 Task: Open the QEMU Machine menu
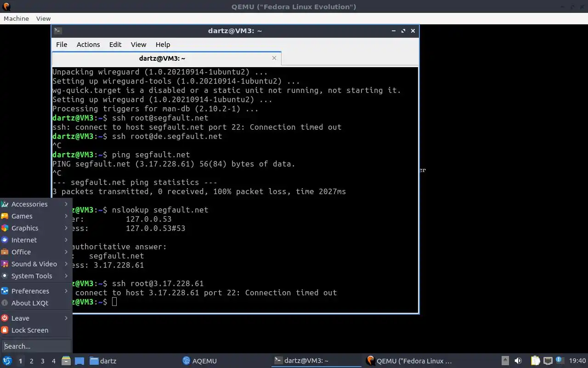(16, 18)
